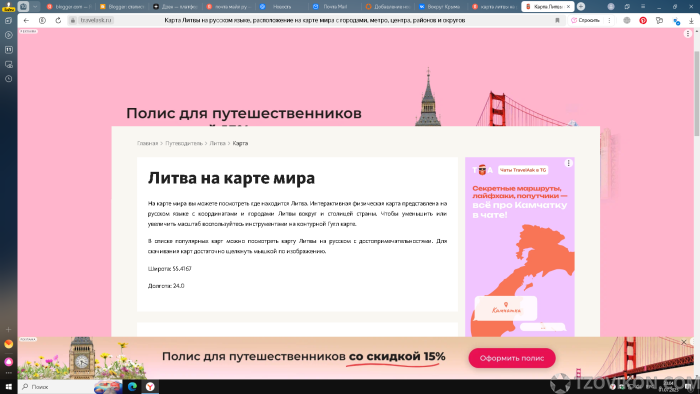
Task: Open the calendar icon in the left sidebar
Action: (x=8, y=50)
